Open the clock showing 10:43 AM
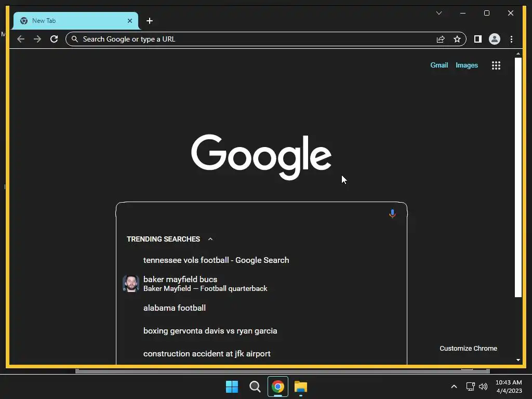532x399 pixels. pyautogui.click(x=509, y=387)
